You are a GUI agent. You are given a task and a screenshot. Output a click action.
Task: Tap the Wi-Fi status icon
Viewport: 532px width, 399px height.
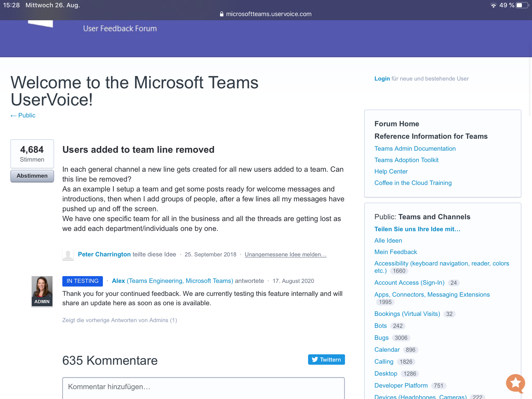pyautogui.click(x=493, y=5)
